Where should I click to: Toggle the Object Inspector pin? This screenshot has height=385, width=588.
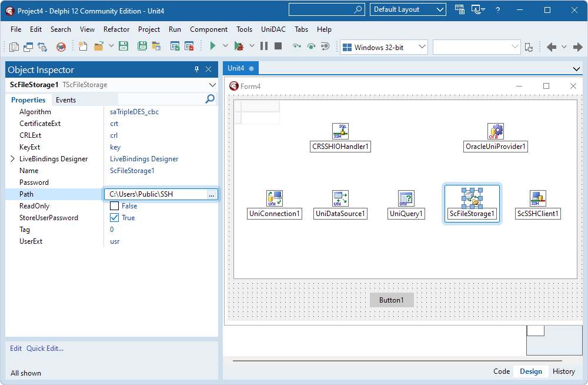coord(197,69)
